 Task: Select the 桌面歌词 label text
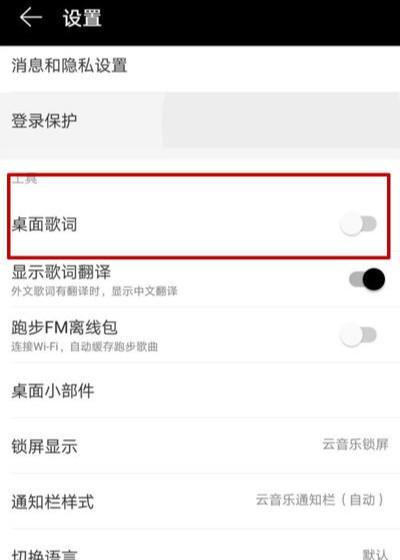[x=44, y=225]
